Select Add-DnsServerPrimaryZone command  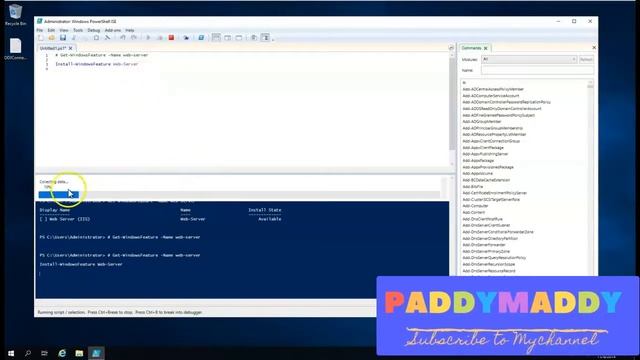tap(486, 251)
